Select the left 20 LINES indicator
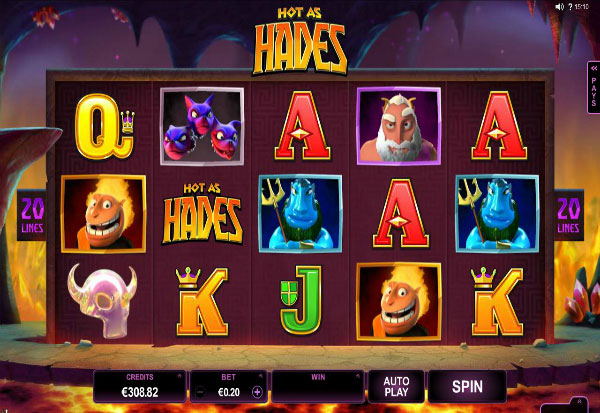 pyautogui.click(x=32, y=215)
